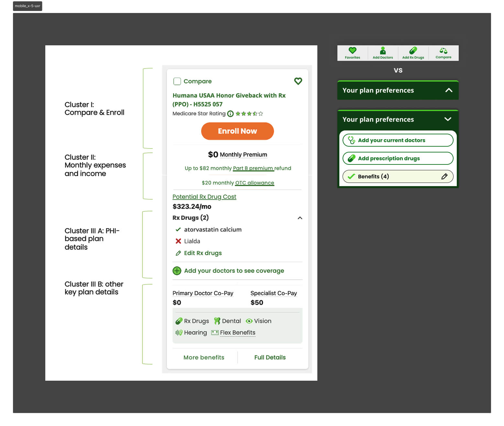Click the Dental tooth icon

pos(217,321)
